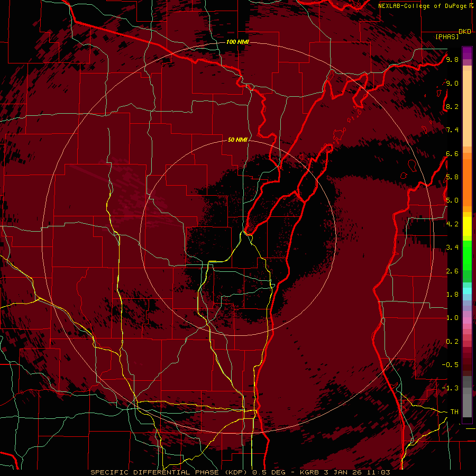The image size is (476, 476).
Task: Click the 1.0 value on the color scale
Action: tap(452, 318)
